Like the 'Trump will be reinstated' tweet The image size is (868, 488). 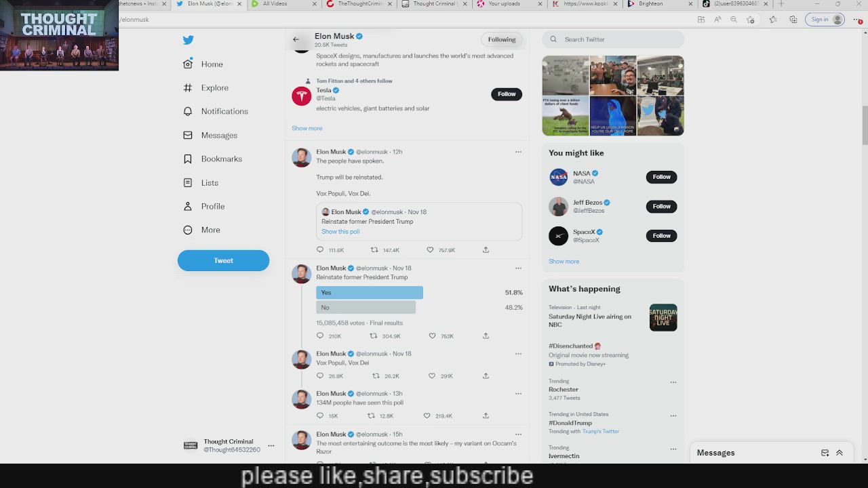click(430, 250)
